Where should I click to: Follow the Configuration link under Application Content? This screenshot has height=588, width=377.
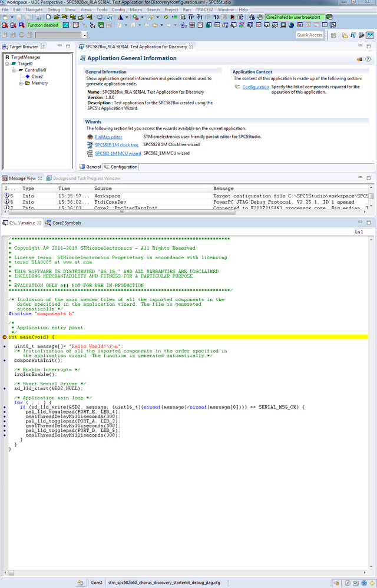click(x=256, y=87)
